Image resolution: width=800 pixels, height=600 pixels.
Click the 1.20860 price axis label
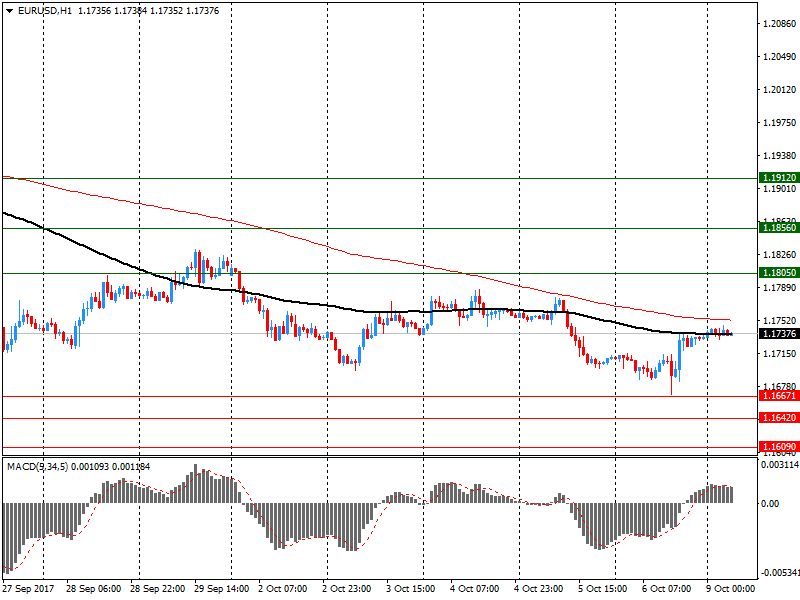click(x=780, y=23)
